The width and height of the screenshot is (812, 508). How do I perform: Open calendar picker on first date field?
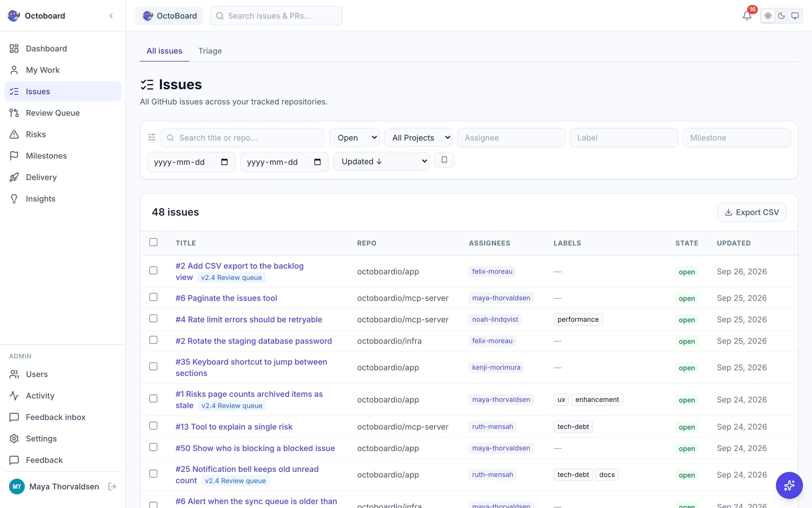tap(224, 162)
